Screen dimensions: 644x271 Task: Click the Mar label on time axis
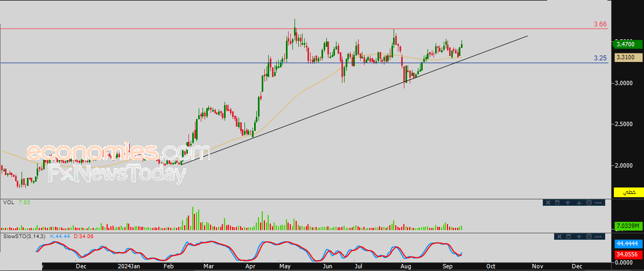pos(208,266)
